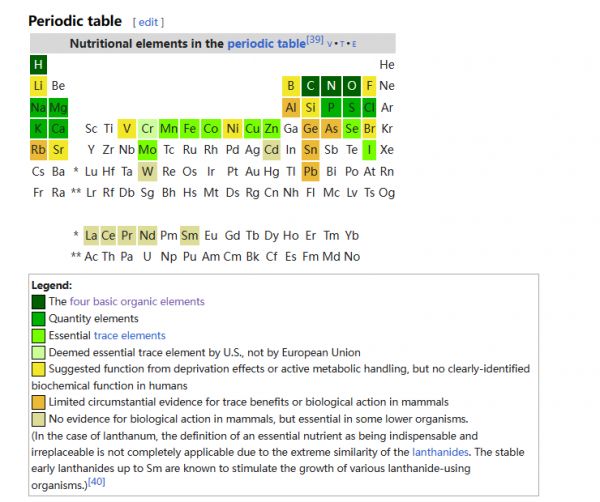Select the Tungsten (W) element cell
This screenshot has height=502, width=600.
[148, 171]
